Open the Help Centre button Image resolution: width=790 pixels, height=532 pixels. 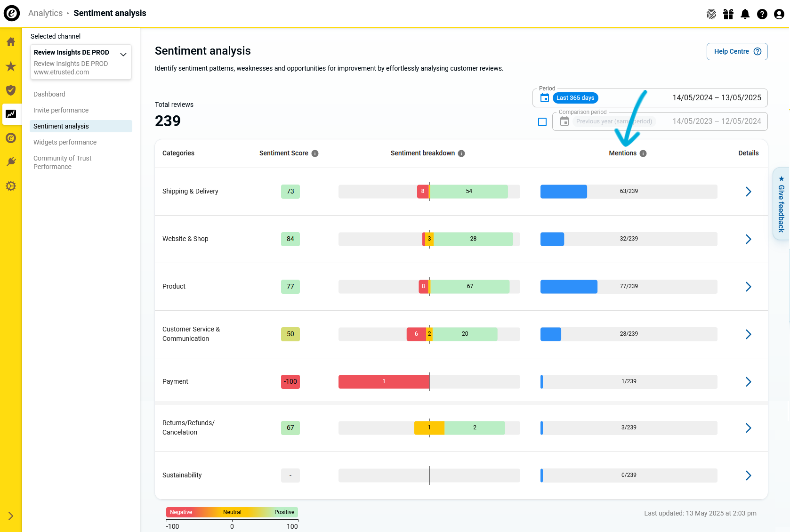(x=737, y=52)
